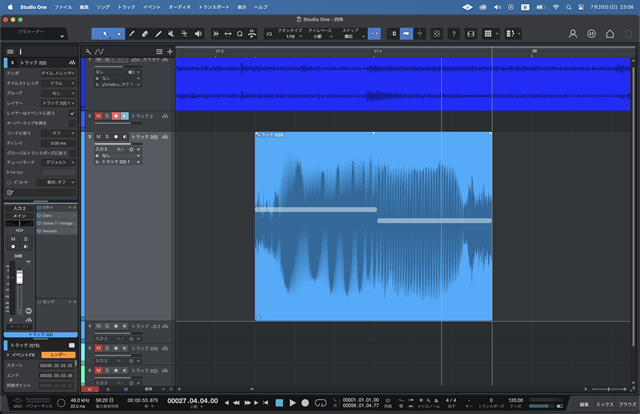640x414 pixels.
Task: Open the ファイル menu
Action: pos(63,7)
